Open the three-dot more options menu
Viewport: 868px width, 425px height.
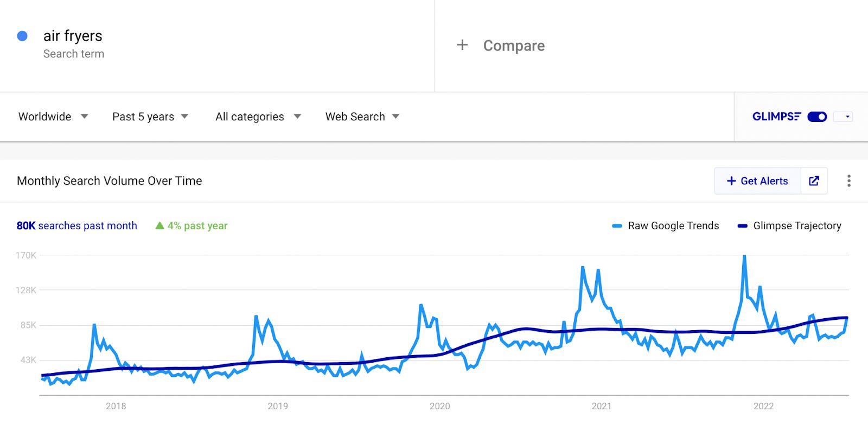[x=849, y=181]
